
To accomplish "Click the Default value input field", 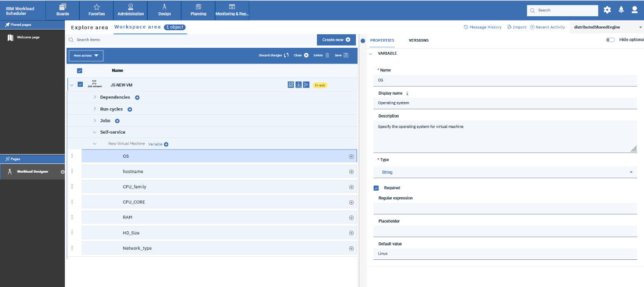I will [505, 254].
